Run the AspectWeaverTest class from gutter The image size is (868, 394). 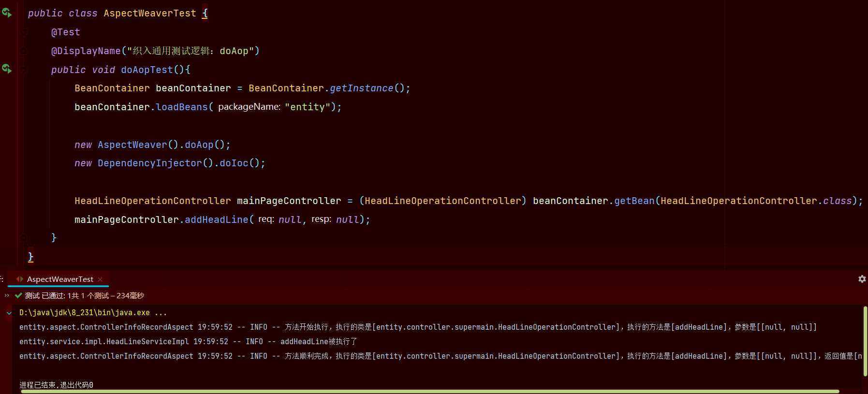pyautogui.click(x=7, y=13)
